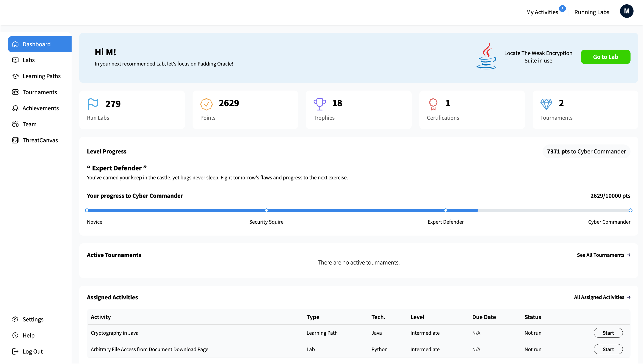Open My Activities link
The image size is (643, 364).
542,12
